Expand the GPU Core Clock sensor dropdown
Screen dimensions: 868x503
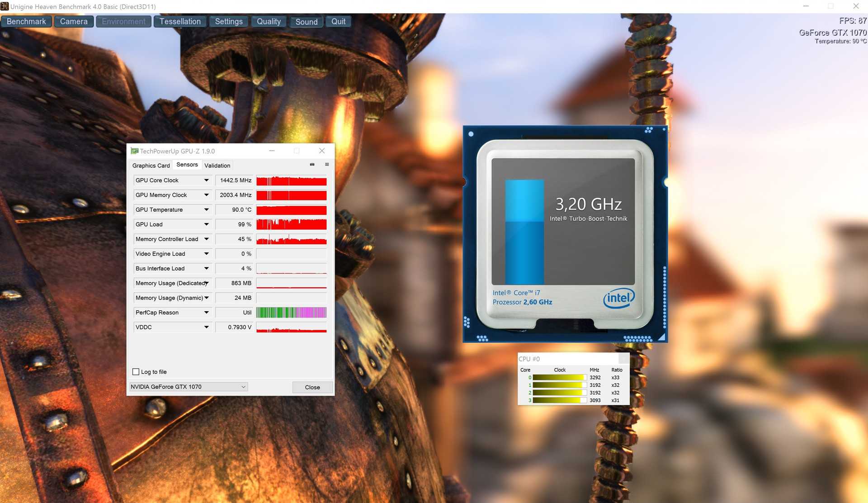(207, 180)
